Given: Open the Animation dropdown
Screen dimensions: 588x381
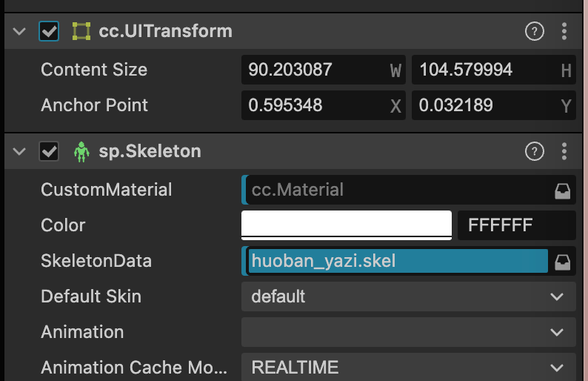Looking at the screenshot, I should click(x=408, y=332).
